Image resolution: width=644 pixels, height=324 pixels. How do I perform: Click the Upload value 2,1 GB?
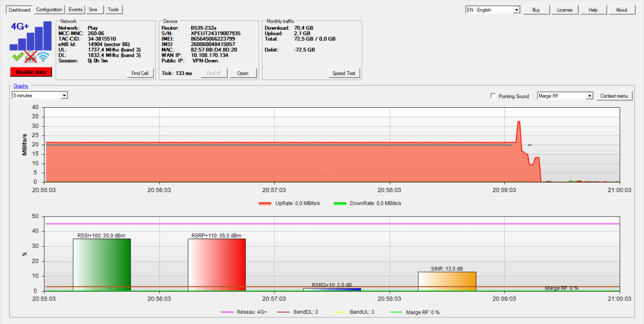click(x=302, y=33)
